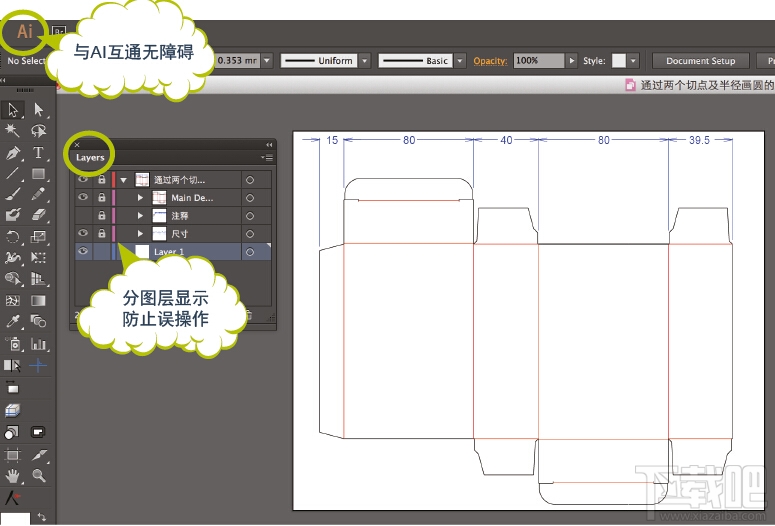
Task: Click the compass plugin tool icon
Action: (x=12, y=497)
